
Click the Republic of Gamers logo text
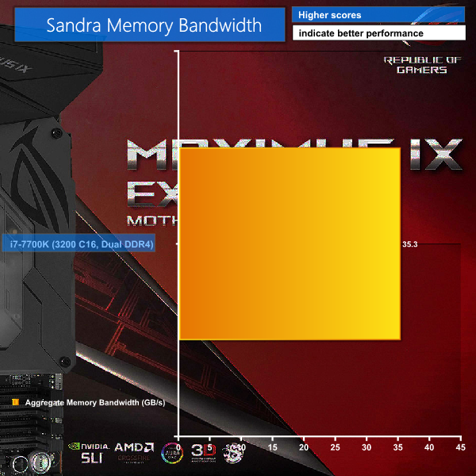pyautogui.click(x=422, y=65)
